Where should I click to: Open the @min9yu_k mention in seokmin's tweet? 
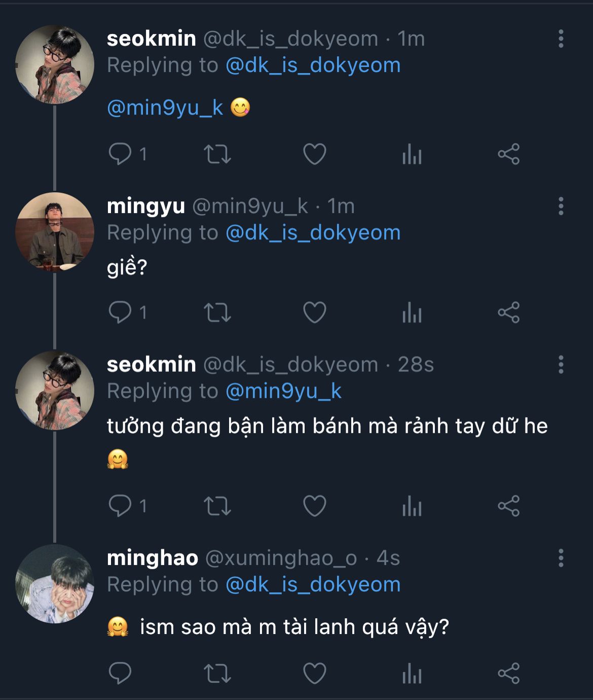(x=165, y=108)
